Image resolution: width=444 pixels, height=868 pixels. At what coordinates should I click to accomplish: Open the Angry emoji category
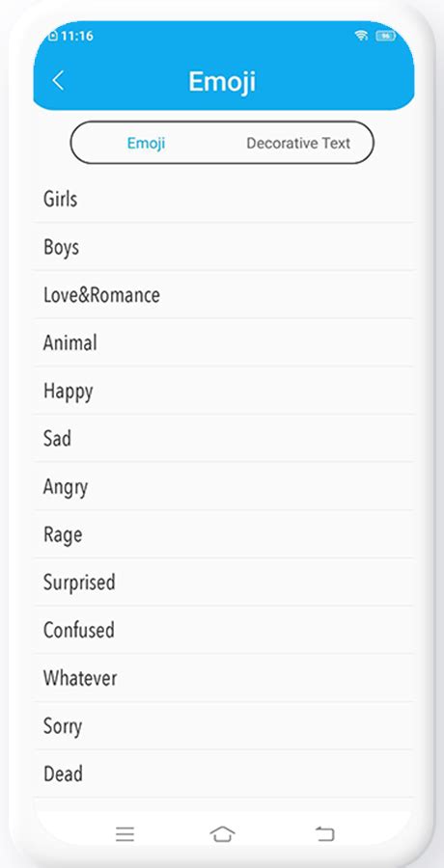[x=224, y=487]
